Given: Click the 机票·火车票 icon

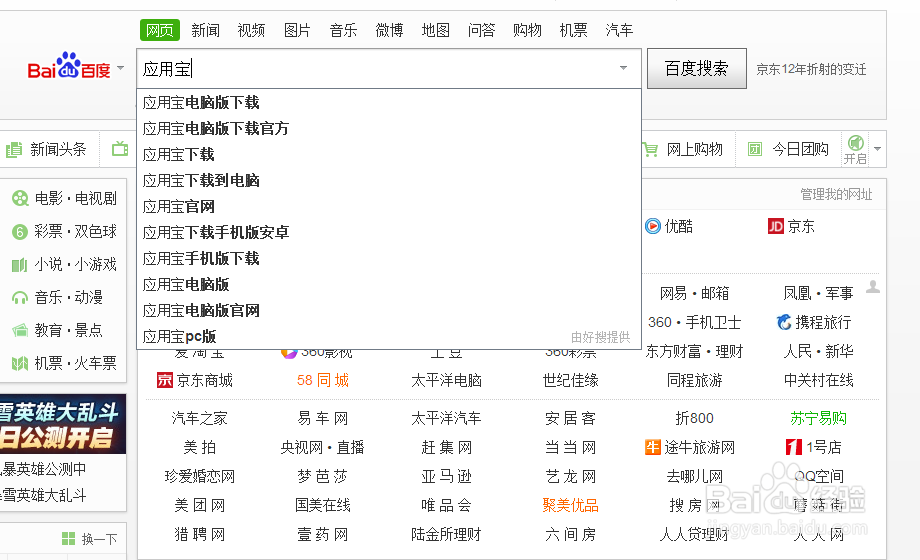Looking at the screenshot, I should pyautogui.click(x=20, y=363).
